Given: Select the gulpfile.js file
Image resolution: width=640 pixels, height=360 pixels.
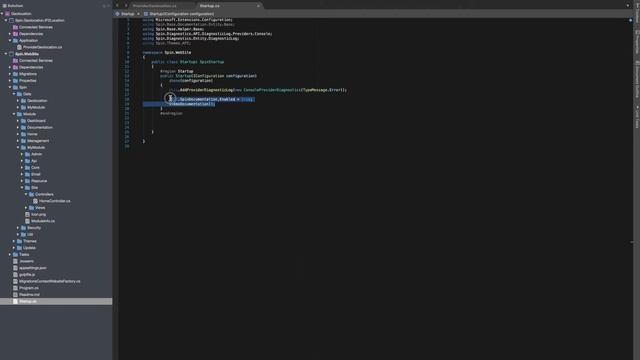Looking at the screenshot, I should 56,275.
